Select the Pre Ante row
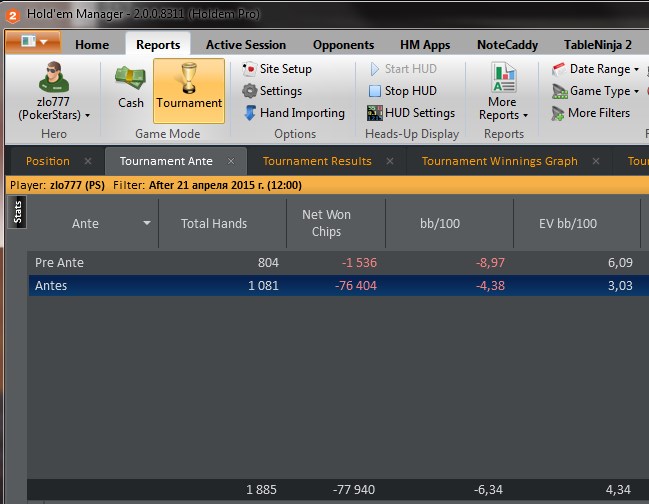The image size is (649, 504). pyautogui.click(x=338, y=262)
